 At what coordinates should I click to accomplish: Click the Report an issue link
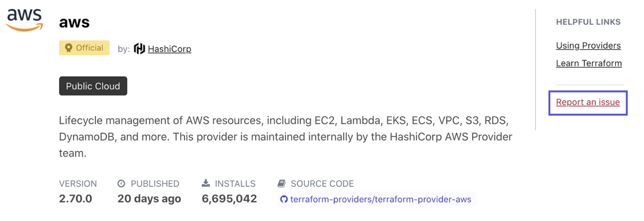pyautogui.click(x=588, y=102)
